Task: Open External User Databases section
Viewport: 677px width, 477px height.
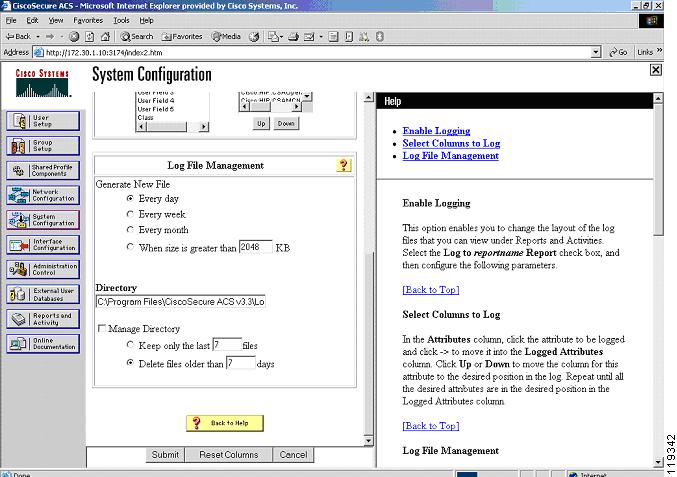Action: (43, 294)
